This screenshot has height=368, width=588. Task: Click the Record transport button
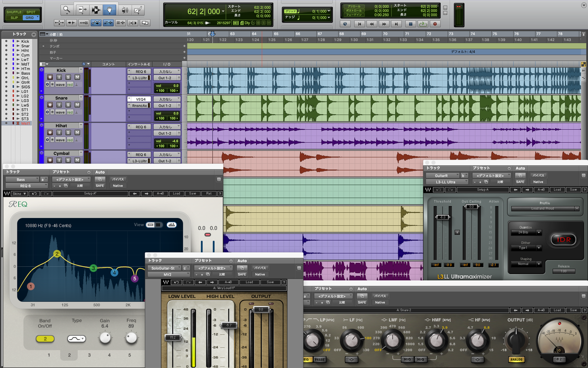pos(435,24)
